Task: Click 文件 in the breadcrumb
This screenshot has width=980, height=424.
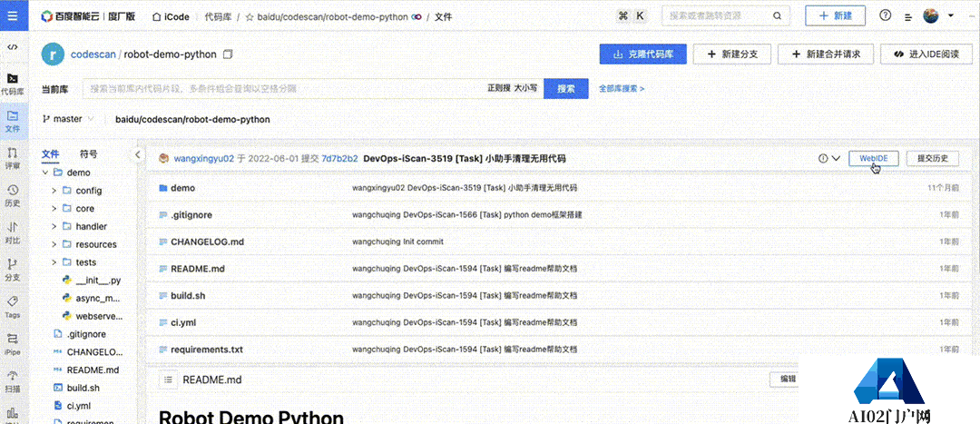Action: pyautogui.click(x=443, y=17)
